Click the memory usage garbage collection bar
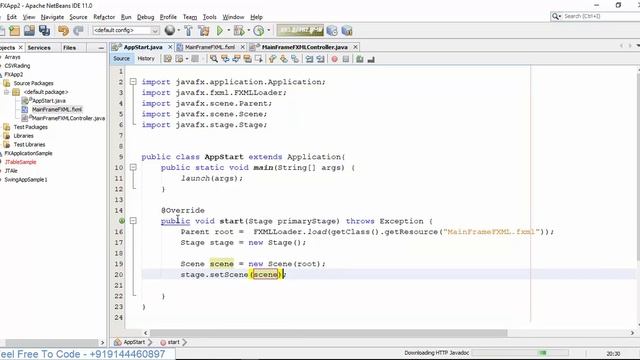 [x=300, y=30]
